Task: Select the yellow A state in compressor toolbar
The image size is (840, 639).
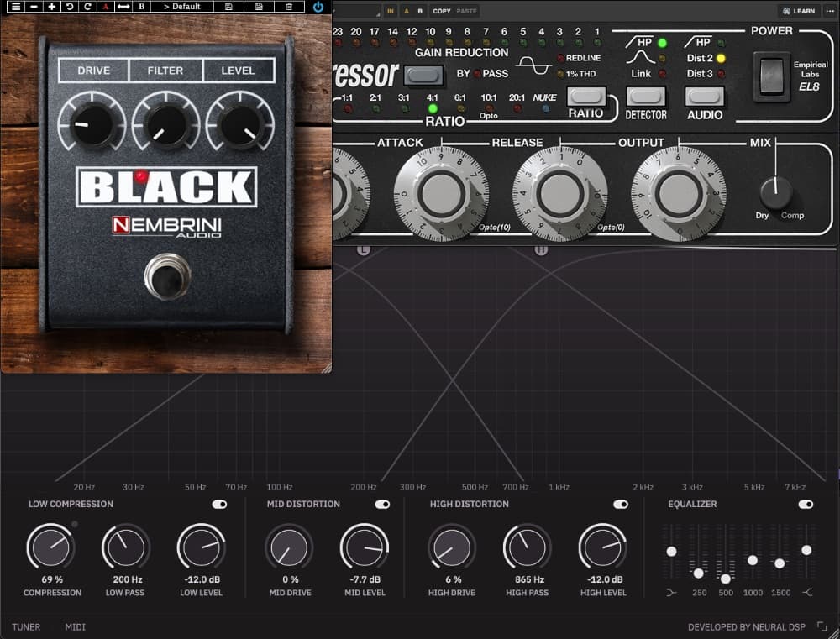Action: pyautogui.click(x=406, y=11)
